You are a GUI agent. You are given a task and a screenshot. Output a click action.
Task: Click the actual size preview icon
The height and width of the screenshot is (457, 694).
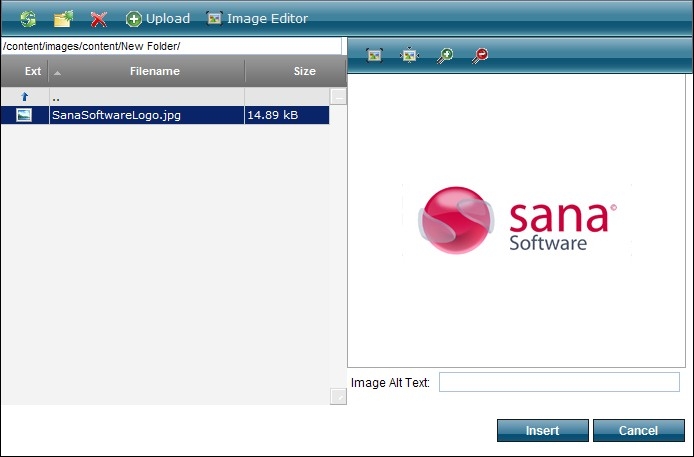coord(409,55)
